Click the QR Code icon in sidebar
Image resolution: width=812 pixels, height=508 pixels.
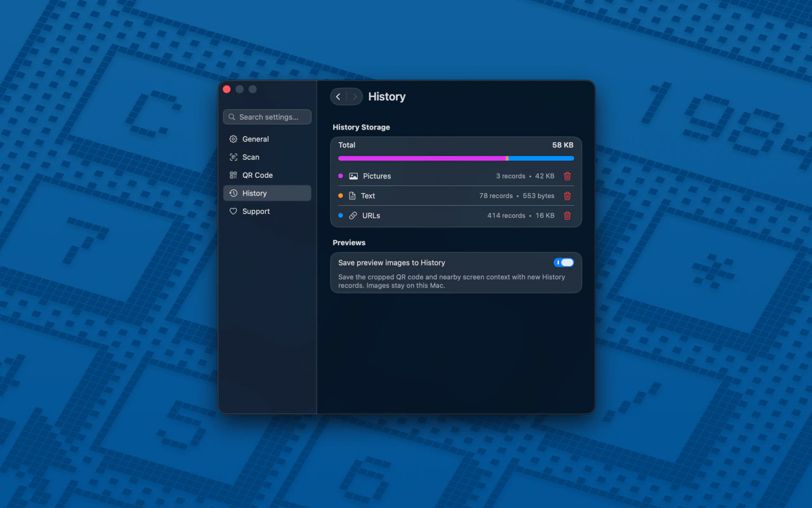tap(233, 175)
